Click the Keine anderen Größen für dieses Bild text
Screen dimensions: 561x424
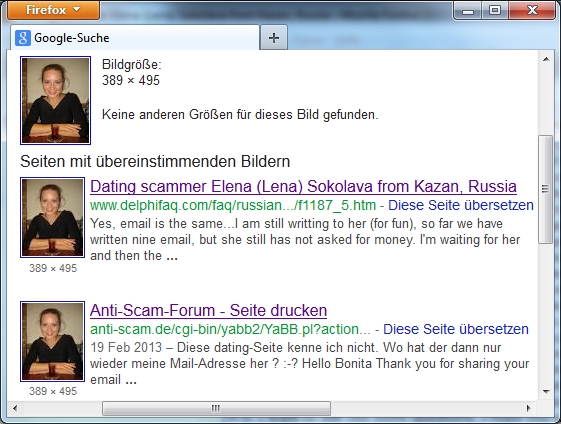coord(240,115)
